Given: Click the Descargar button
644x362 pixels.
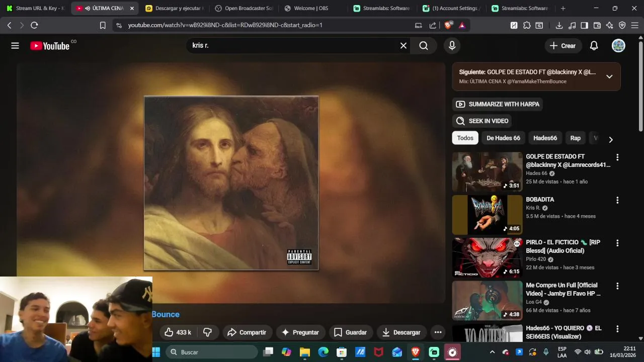Looking at the screenshot, I should tap(401, 332).
